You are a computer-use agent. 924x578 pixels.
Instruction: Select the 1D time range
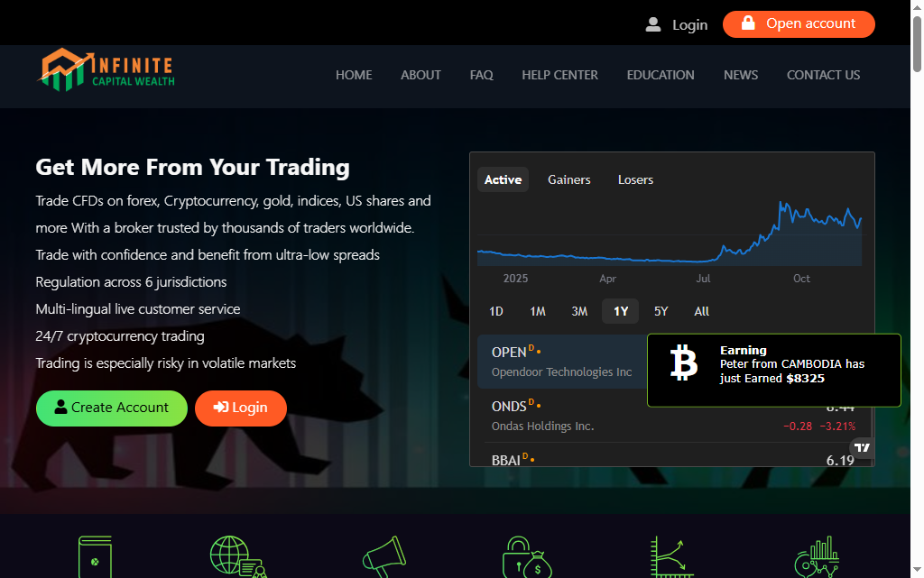coord(495,311)
